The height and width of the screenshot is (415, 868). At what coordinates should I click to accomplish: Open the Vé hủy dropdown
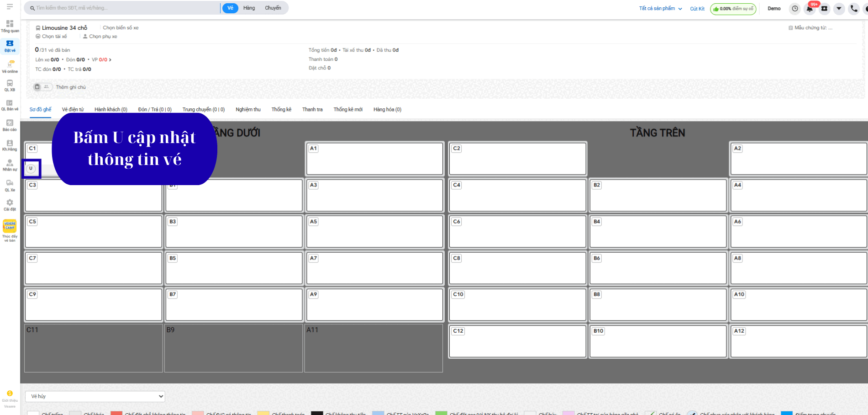tap(95, 396)
